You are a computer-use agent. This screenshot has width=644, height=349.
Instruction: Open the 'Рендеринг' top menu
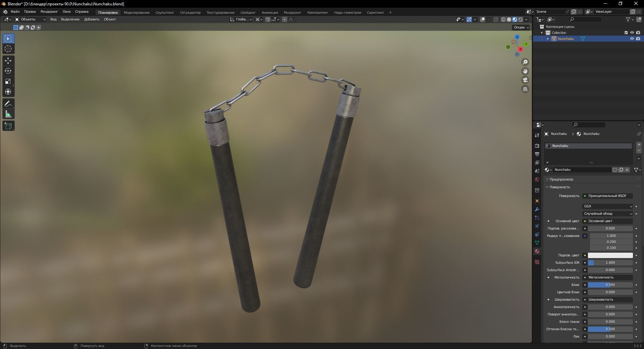pyautogui.click(x=49, y=12)
